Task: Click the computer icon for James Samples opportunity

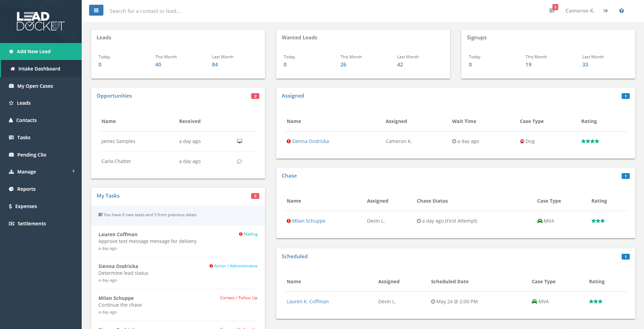Action: 240,141
